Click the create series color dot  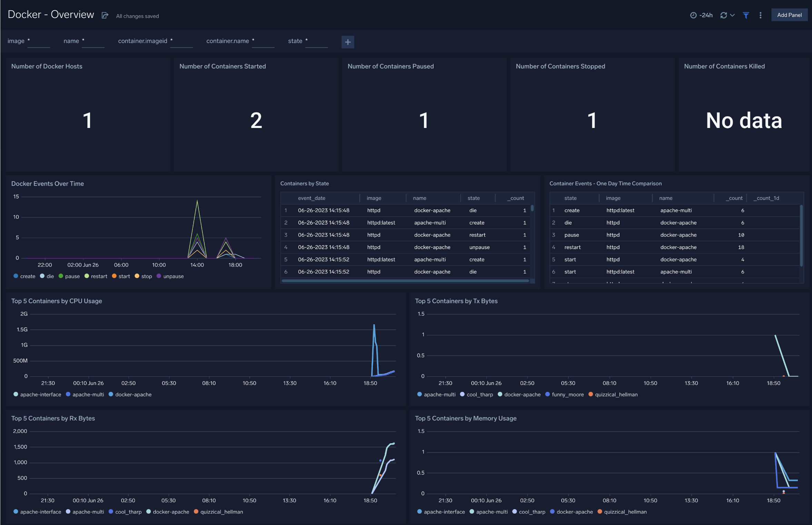point(15,276)
